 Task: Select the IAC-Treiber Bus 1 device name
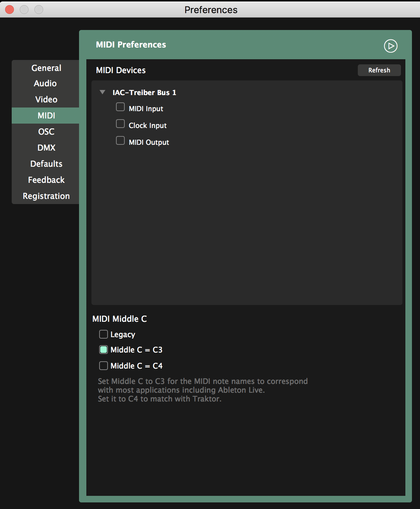[144, 93]
